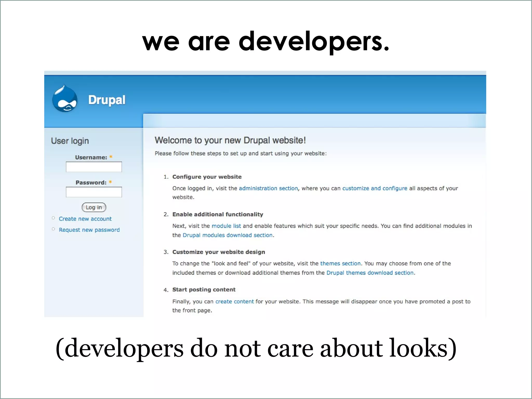Focus the Password input field
Image resolution: width=532 pixels, height=399 pixels.
point(94,192)
